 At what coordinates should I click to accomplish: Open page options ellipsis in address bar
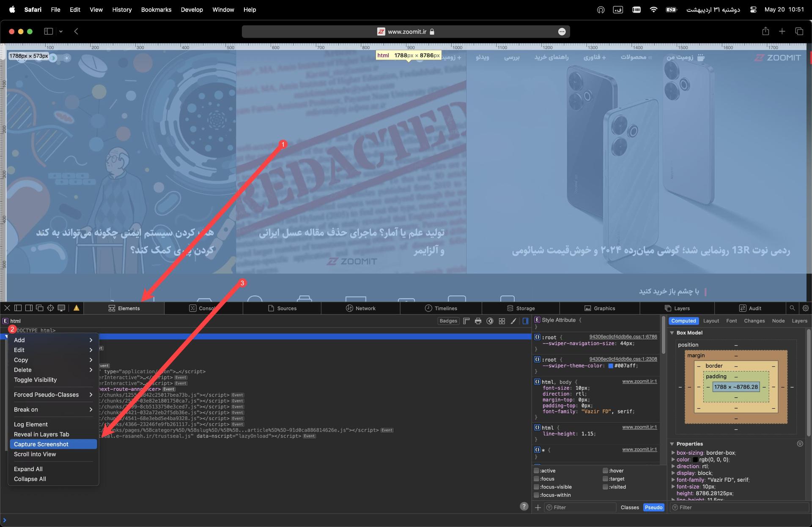[562, 32]
